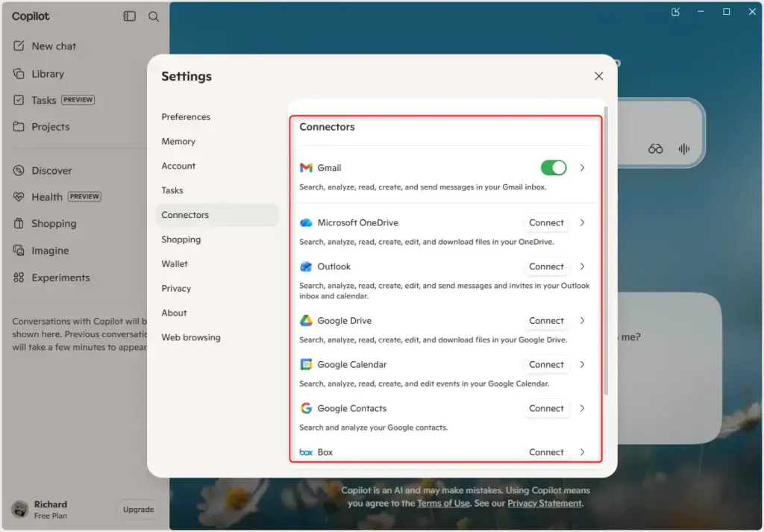Image resolution: width=764 pixels, height=532 pixels.
Task: Open About settings section
Action: (217, 313)
